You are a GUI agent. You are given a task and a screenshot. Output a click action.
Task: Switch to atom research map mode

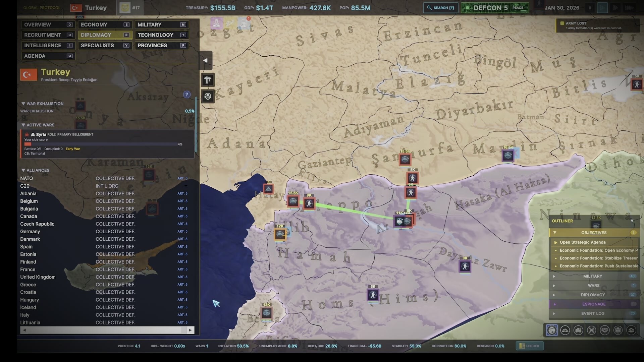618,330
